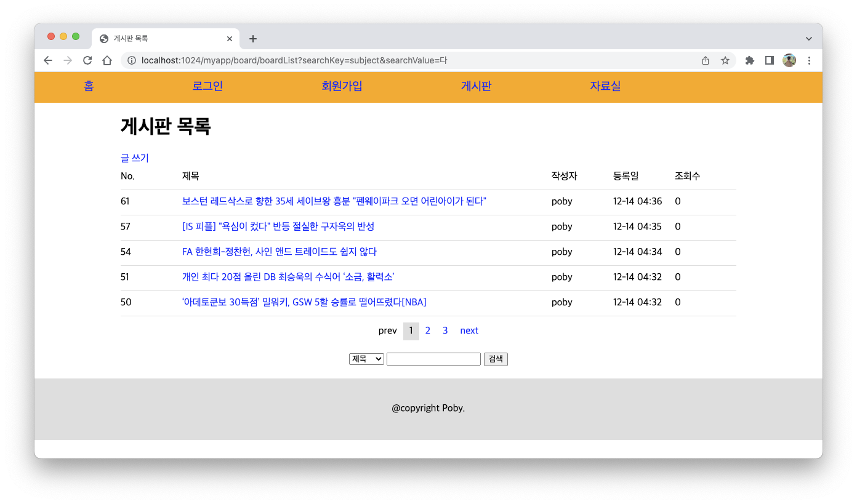Open the FA 한현희-정찬헌 post

click(x=280, y=252)
